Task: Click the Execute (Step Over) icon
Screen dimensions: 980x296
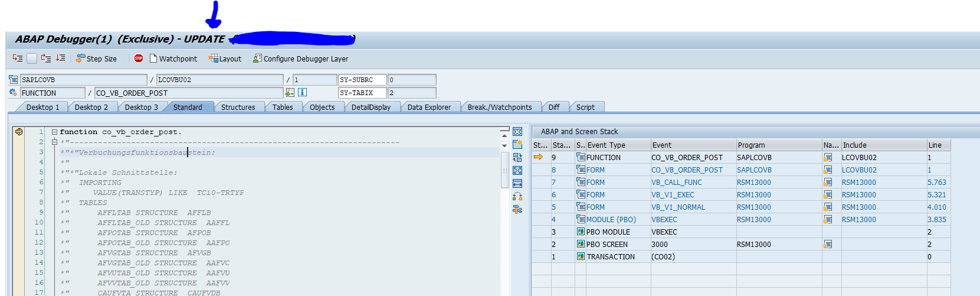Action: pyautogui.click(x=32, y=58)
